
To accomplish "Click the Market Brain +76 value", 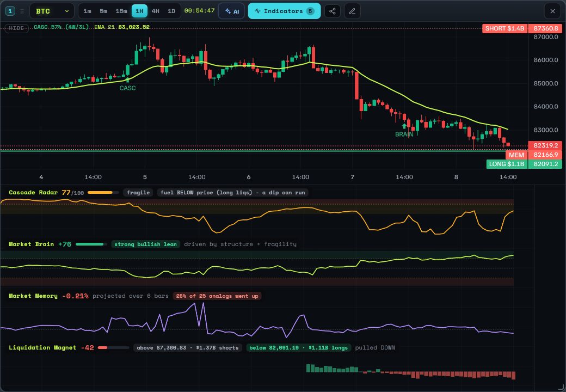I will tap(65, 244).
